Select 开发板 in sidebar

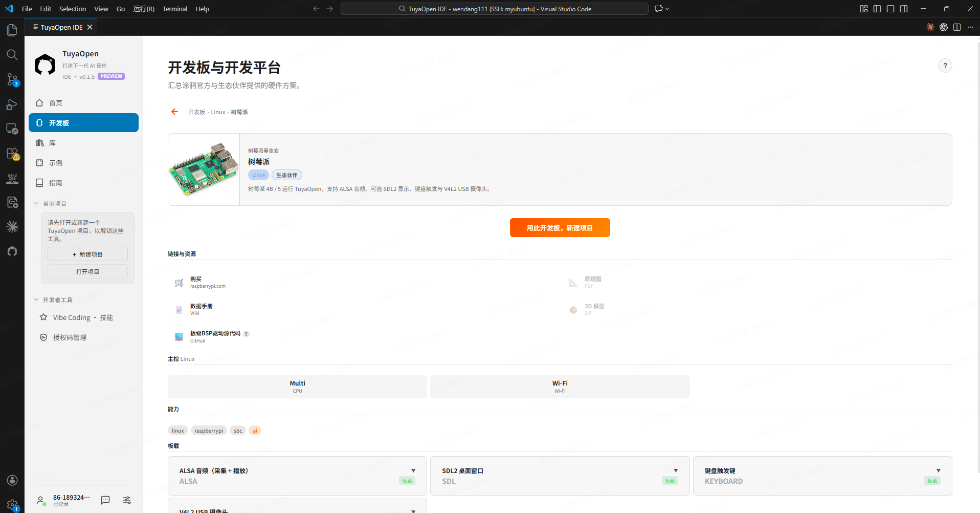(x=83, y=123)
